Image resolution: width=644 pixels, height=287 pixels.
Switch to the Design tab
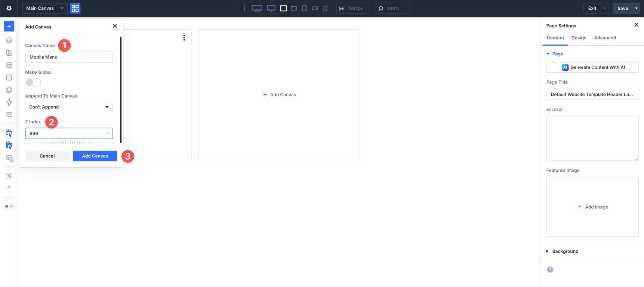pyautogui.click(x=579, y=38)
